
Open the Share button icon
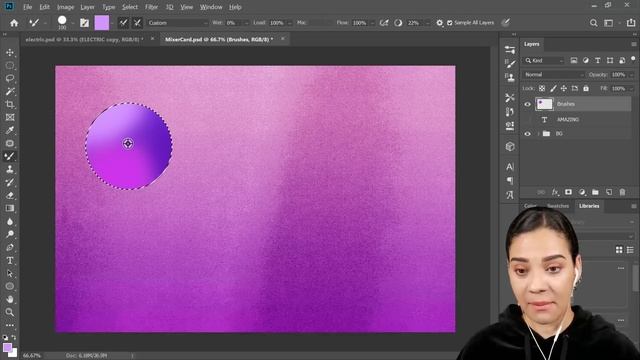631,23
